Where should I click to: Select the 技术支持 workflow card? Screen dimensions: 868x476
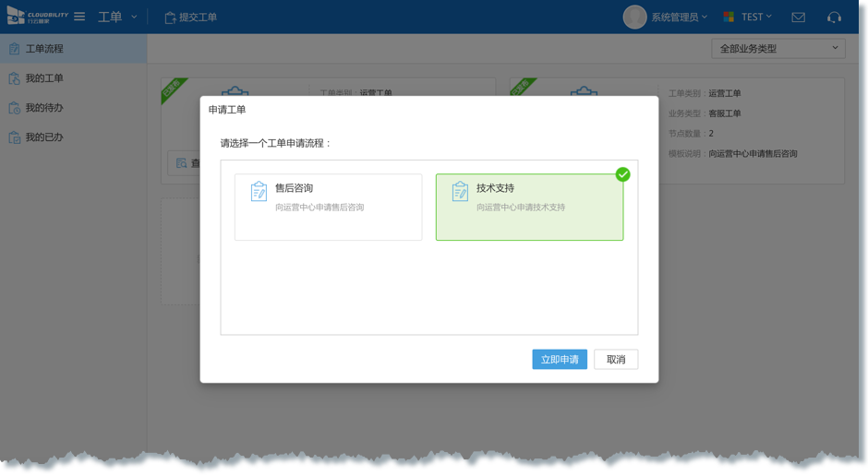click(530, 207)
